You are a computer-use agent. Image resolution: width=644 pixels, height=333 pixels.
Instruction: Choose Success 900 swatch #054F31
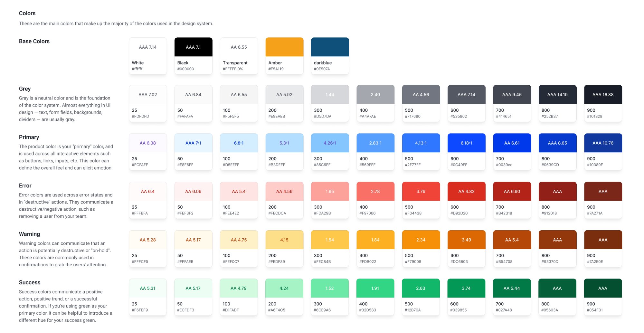coord(602,288)
